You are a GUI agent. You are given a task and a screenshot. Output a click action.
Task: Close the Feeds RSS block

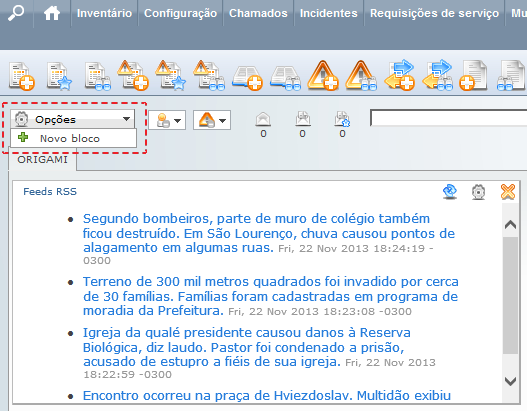(x=508, y=192)
